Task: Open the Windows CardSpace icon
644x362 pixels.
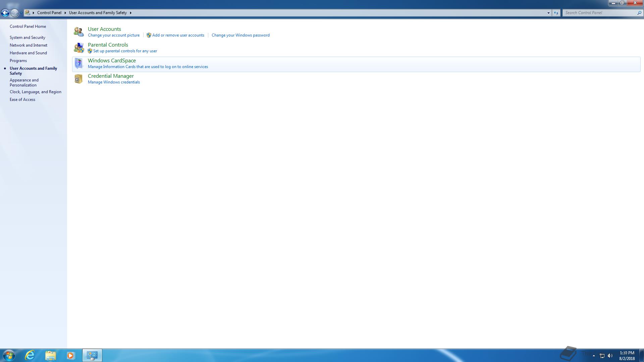Action: point(78,63)
